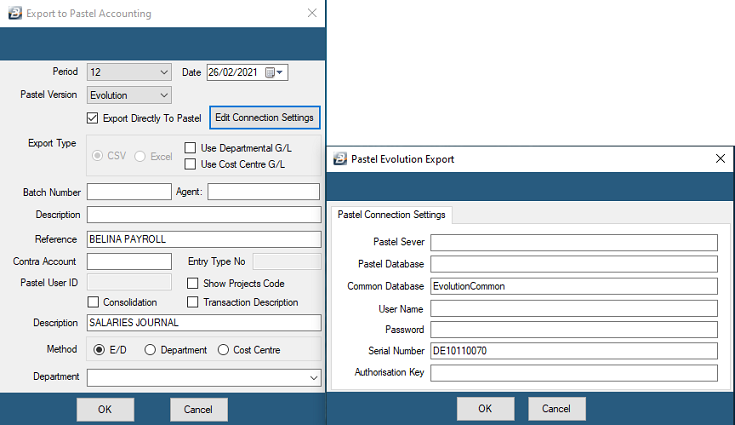Viewport: 735px width, 425px height.
Task: Select the E/D method
Action: click(99, 350)
